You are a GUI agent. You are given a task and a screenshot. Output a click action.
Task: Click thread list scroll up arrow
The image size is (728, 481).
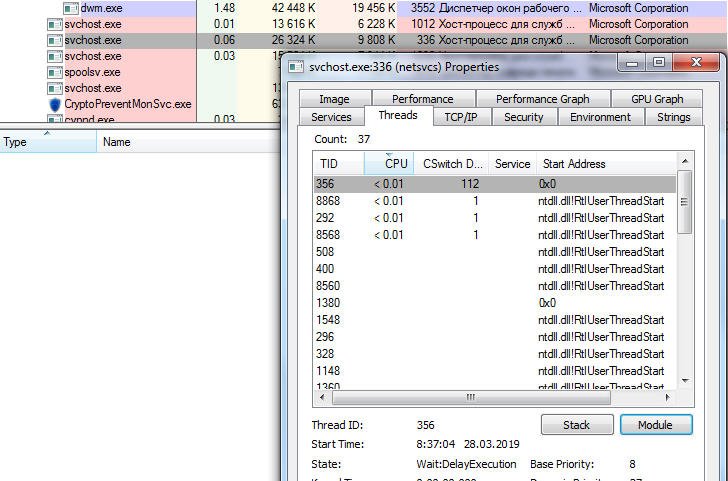tap(685, 161)
